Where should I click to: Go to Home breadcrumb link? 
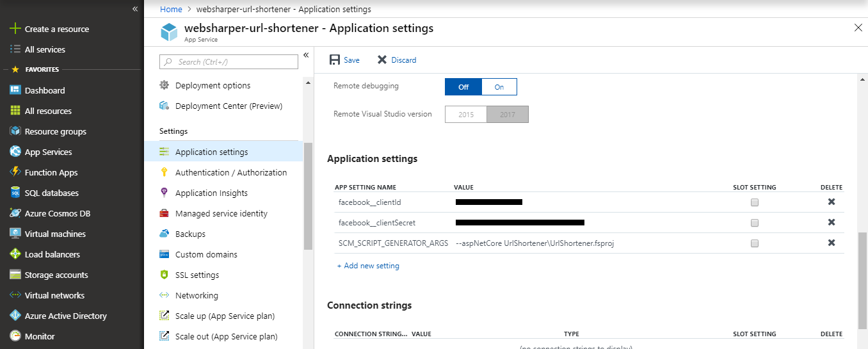171,9
